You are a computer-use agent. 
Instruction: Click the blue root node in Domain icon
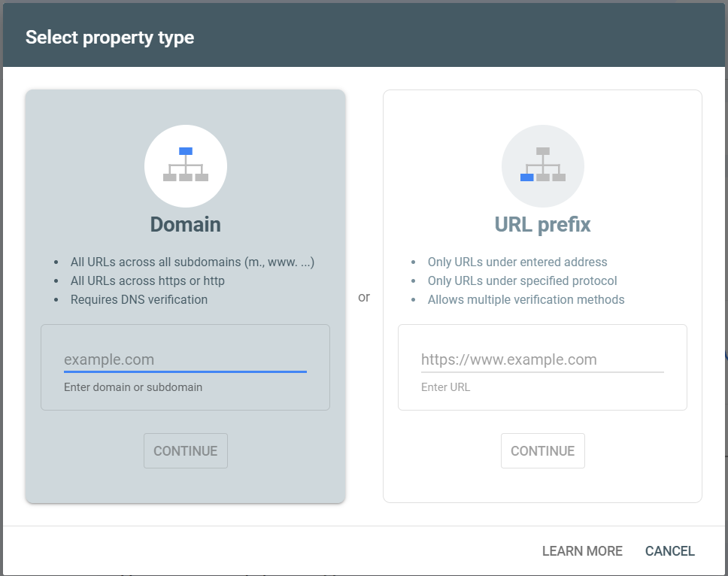186,150
